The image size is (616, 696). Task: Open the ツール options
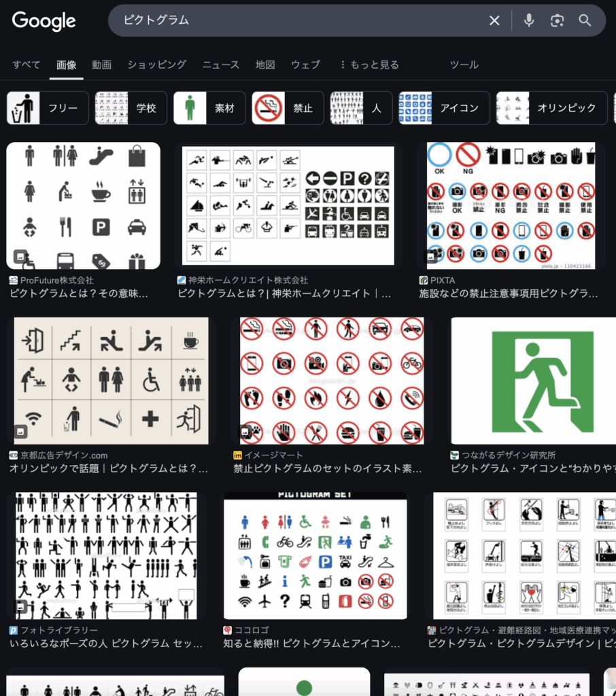[464, 65]
